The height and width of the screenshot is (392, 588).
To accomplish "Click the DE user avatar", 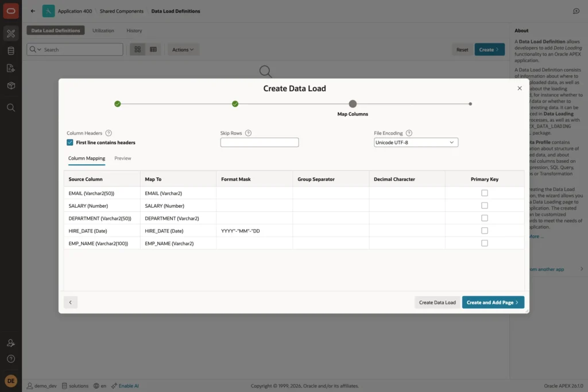I will pyautogui.click(x=11, y=381).
